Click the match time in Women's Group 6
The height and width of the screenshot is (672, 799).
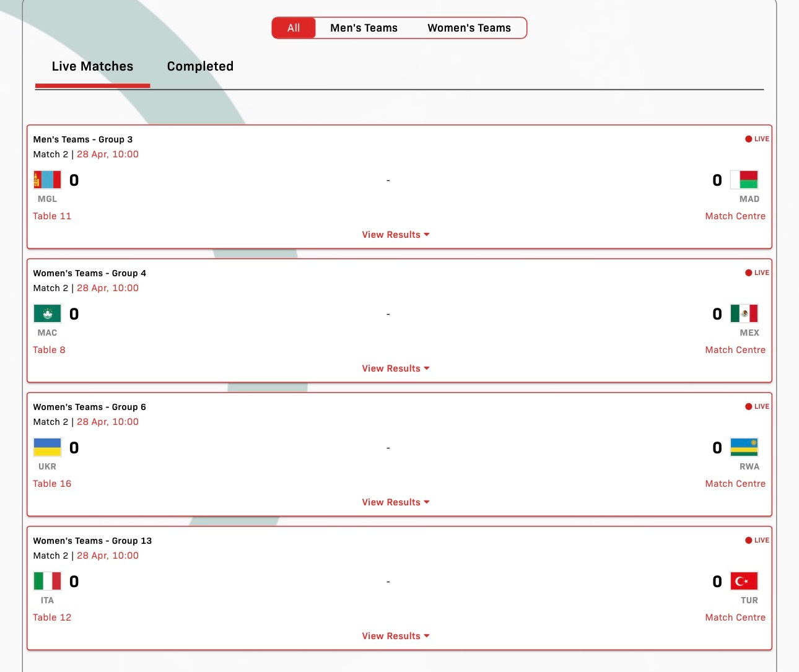(x=108, y=422)
